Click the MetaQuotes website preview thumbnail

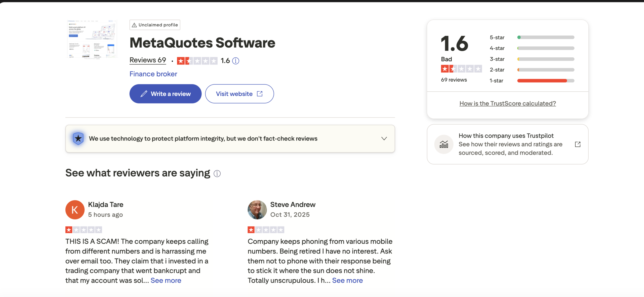(92, 39)
